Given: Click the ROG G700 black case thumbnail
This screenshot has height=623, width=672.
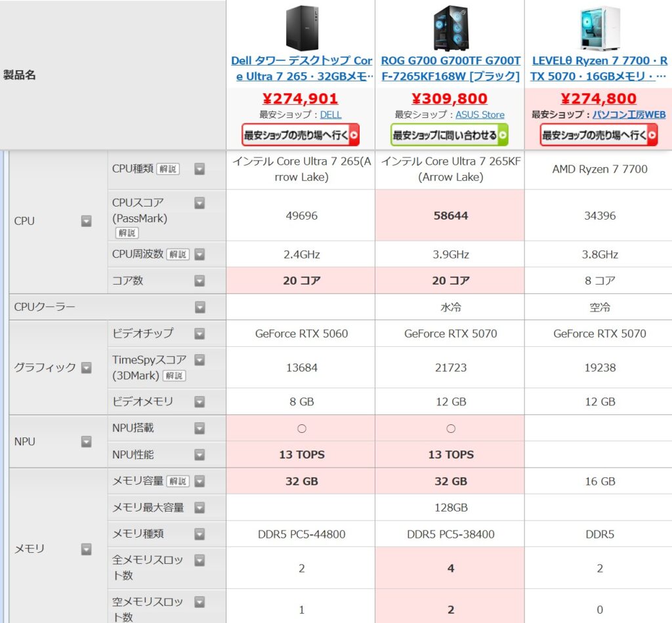Looking at the screenshot, I should pyautogui.click(x=451, y=28).
